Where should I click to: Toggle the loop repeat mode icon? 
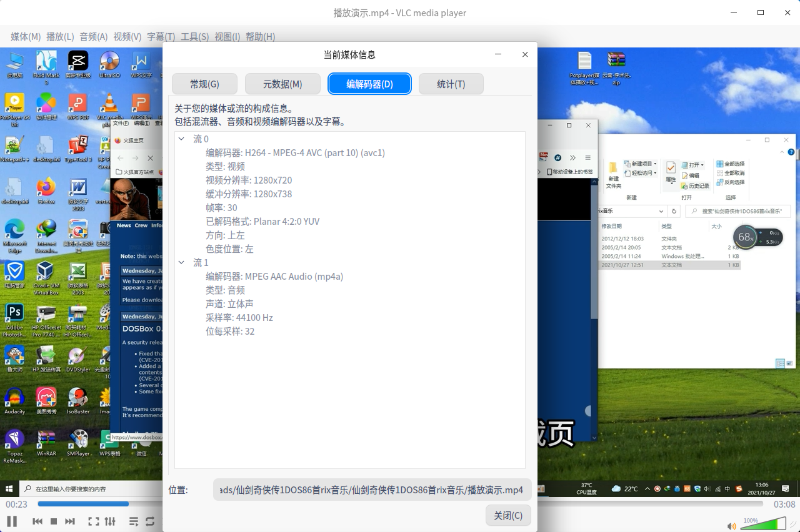[150, 521]
